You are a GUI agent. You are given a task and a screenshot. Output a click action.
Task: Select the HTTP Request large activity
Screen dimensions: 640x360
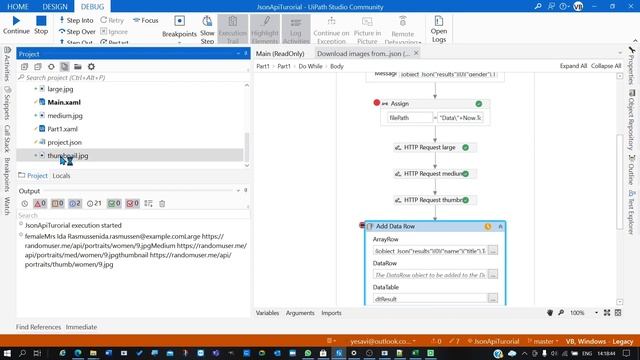click(435, 147)
